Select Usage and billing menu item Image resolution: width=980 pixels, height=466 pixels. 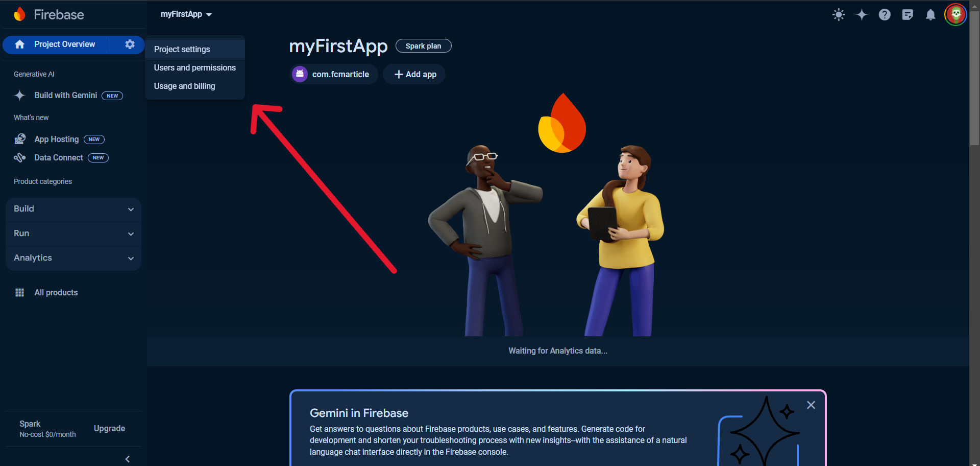[x=195, y=86]
